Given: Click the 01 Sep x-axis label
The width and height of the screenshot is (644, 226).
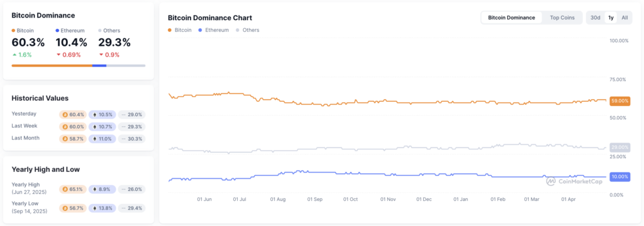Looking at the screenshot, I should (315, 200).
